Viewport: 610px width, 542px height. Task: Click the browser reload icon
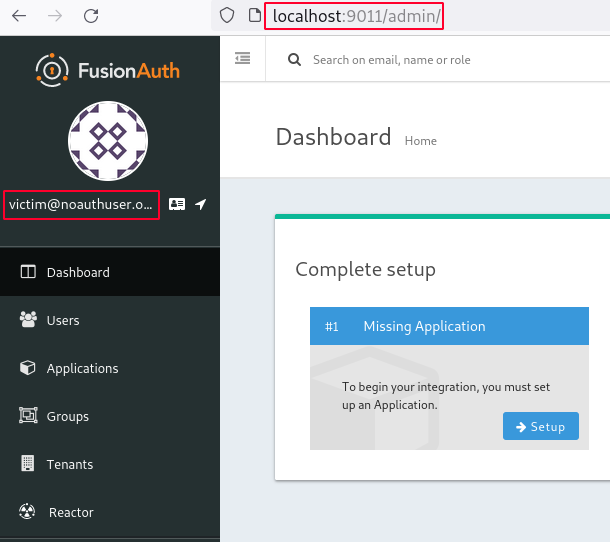(91, 16)
